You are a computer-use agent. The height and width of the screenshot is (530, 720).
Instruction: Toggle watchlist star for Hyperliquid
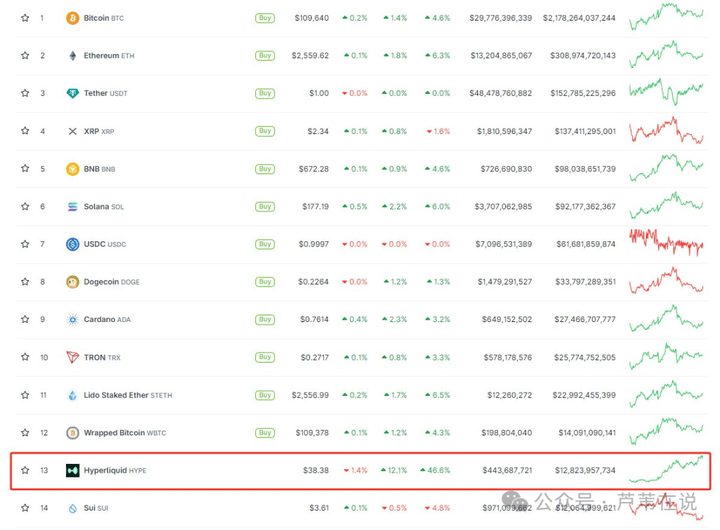(x=25, y=470)
